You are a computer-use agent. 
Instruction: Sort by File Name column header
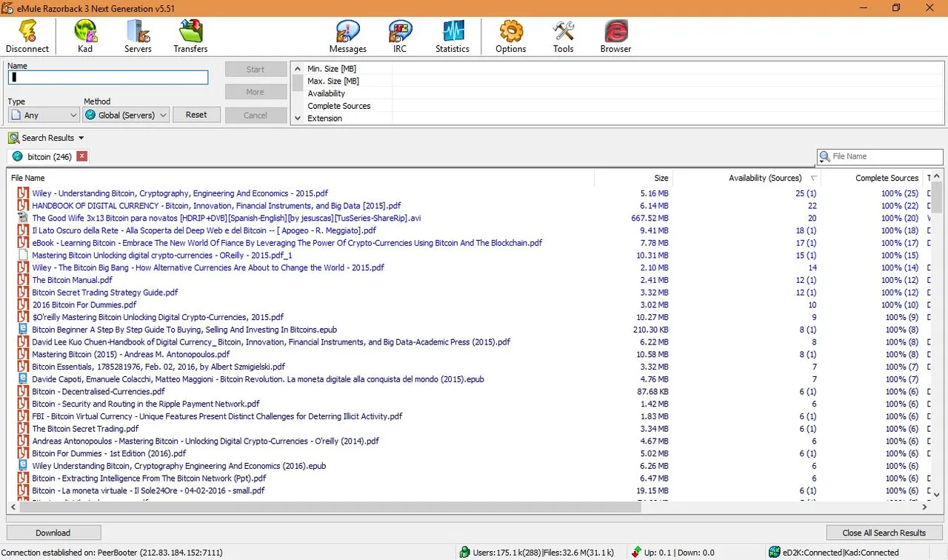pos(300,178)
